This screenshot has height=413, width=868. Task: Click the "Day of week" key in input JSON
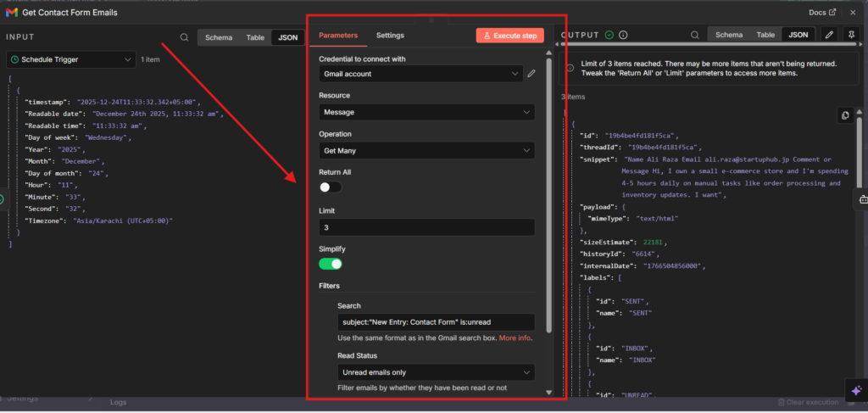click(52, 138)
